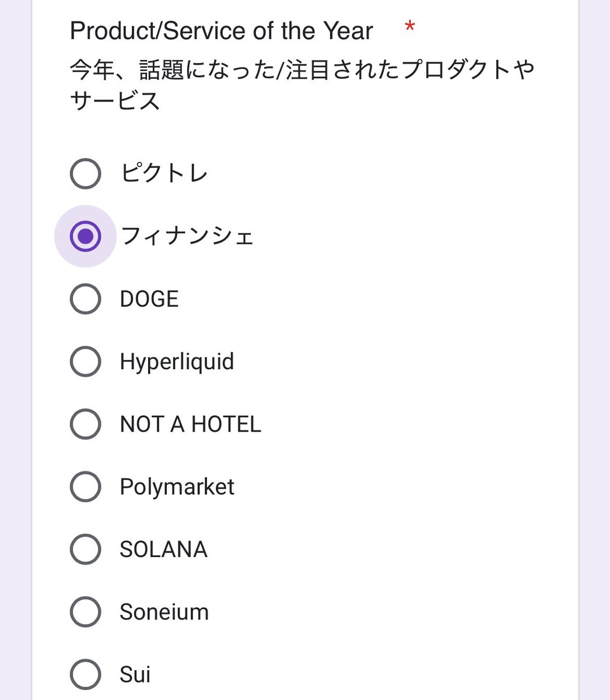Click the Polymarket label text
Viewport: 610px width, 700px height.
point(177,488)
